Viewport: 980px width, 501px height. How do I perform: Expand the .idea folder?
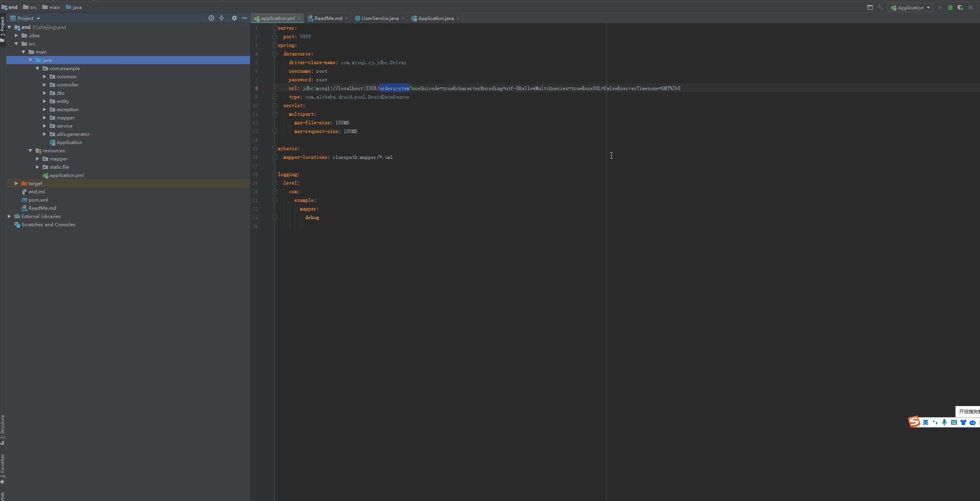coord(16,36)
